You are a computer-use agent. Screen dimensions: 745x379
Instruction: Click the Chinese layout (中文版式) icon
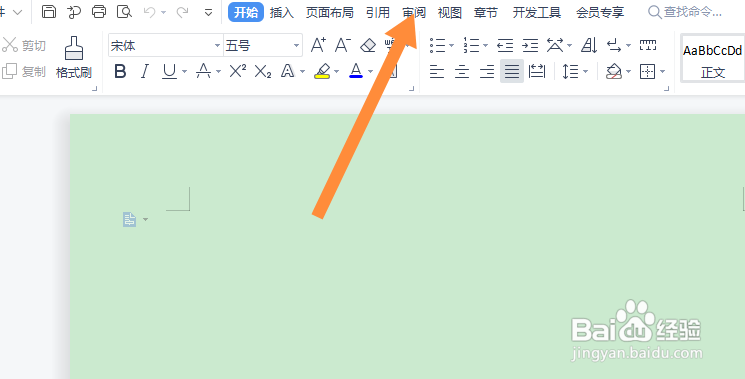tap(555, 46)
